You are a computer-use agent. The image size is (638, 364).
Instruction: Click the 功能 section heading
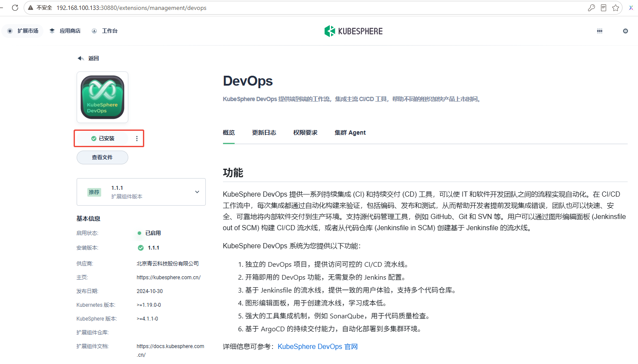click(x=233, y=173)
